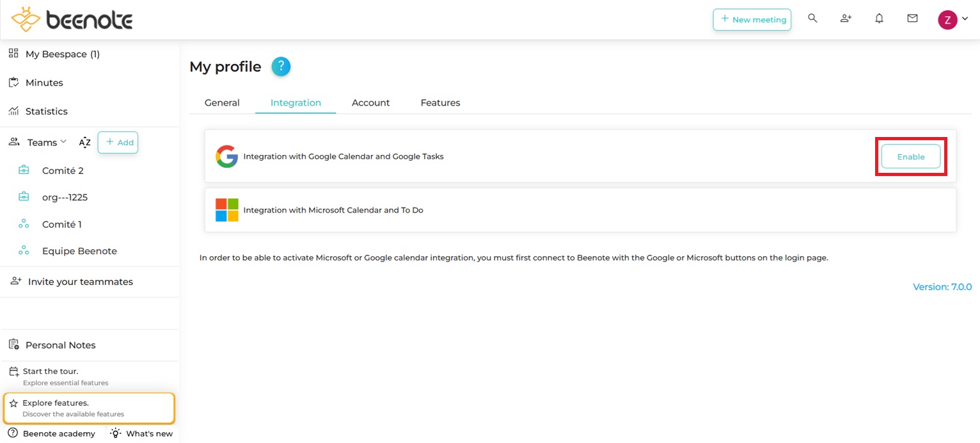
Task: Expand the user avatar account menu
Action: [952, 19]
